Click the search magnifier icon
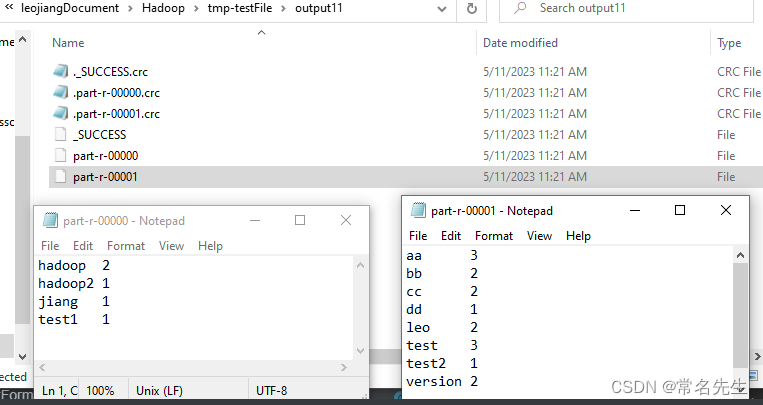 click(521, 8)
